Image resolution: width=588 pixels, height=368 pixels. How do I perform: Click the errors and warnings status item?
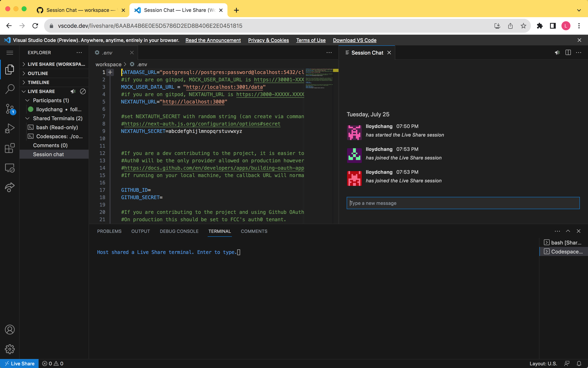point(53,363)
